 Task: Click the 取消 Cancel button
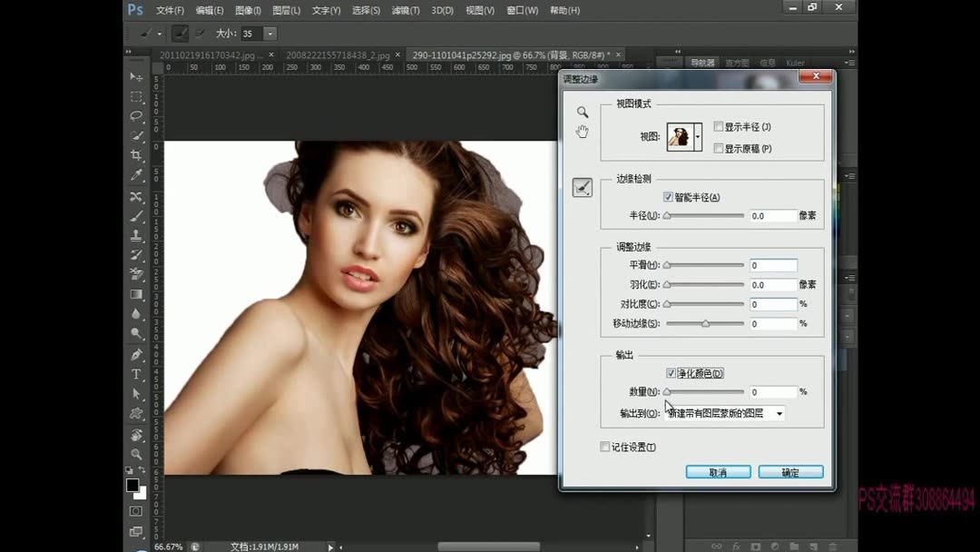tap(718, 471)
